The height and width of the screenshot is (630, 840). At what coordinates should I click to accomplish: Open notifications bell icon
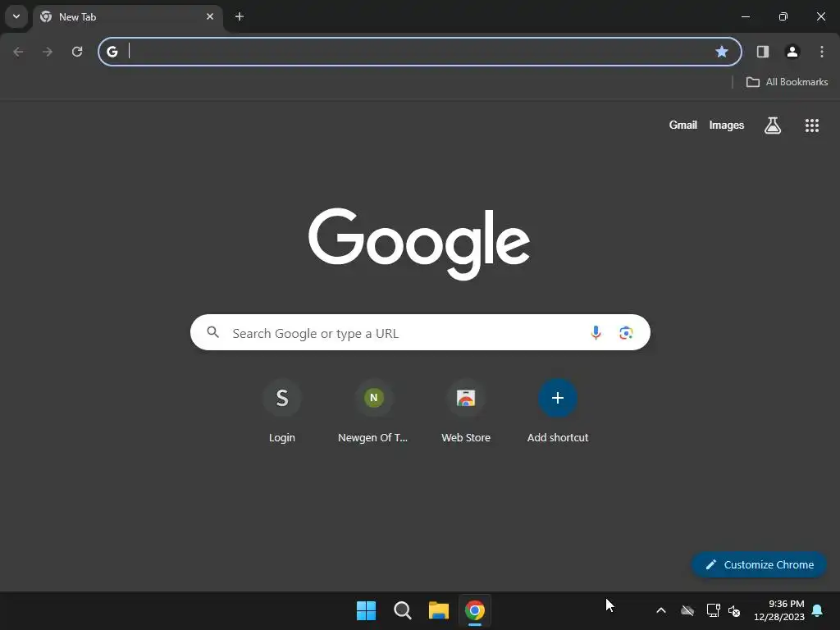pos(818,610)
